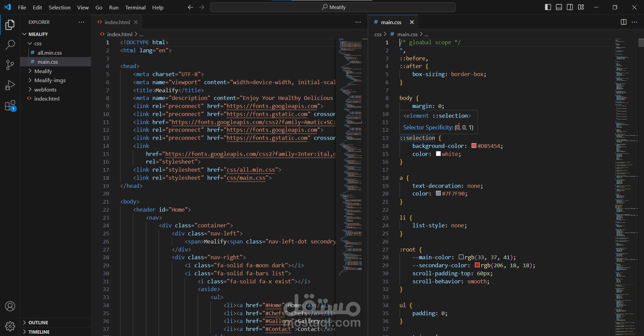Toggle the primary side bar layout icon

pyautogui.click(x=548, y=7)
